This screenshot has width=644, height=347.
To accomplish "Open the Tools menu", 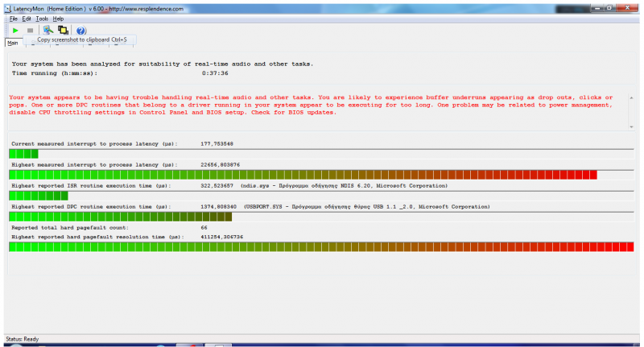I will click(x=42, y=18).
